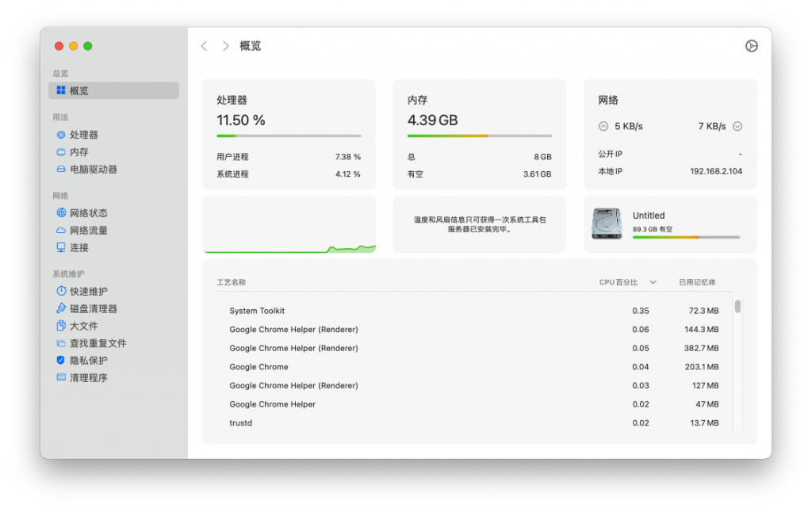Toggle sort arrow next to CPU 百分比
Viewport: 812px width, 512px height.
653,282
